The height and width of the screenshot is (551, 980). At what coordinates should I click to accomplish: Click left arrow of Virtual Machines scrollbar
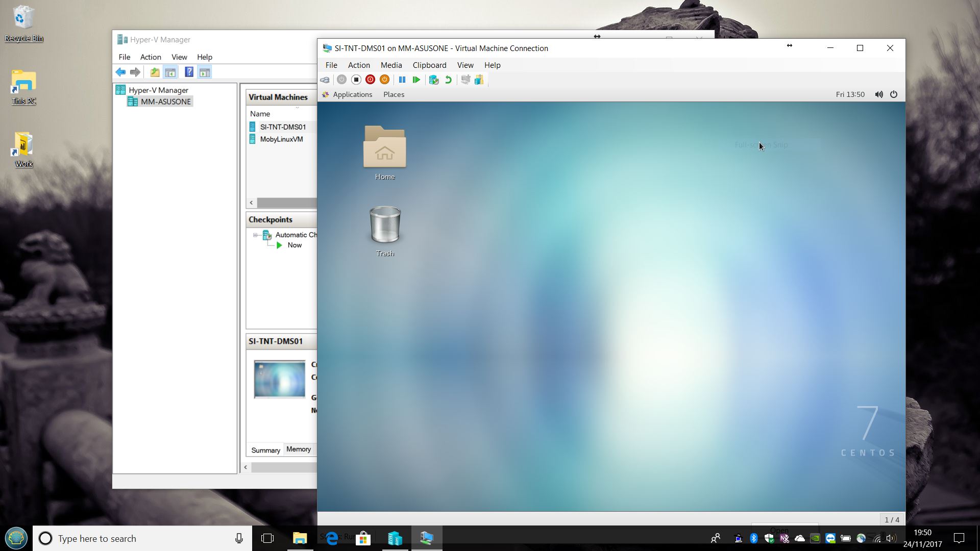pos(251,203)
